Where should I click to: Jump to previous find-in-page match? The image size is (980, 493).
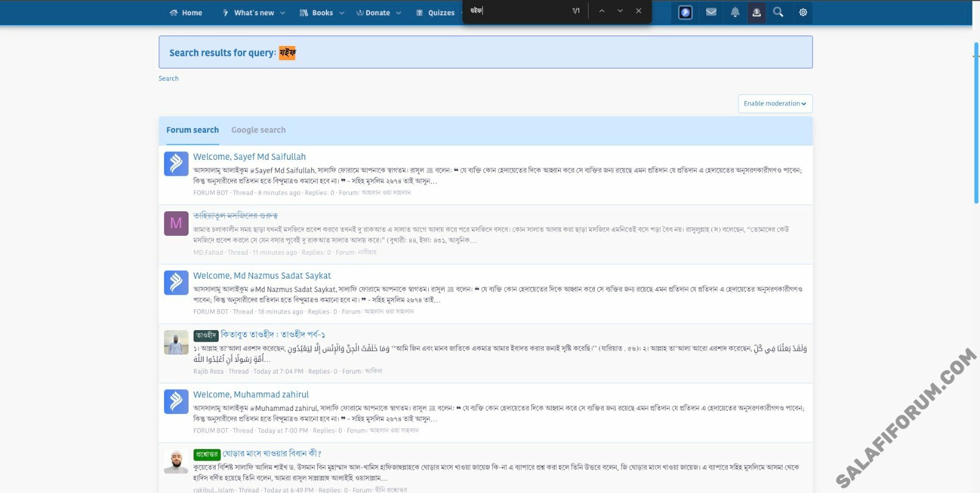pos(601,11)
